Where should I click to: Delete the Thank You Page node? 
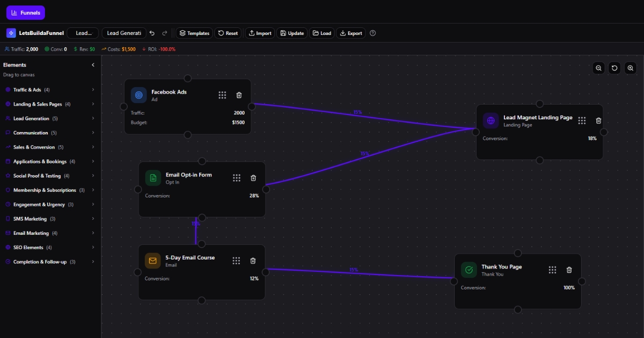(569, 270)
